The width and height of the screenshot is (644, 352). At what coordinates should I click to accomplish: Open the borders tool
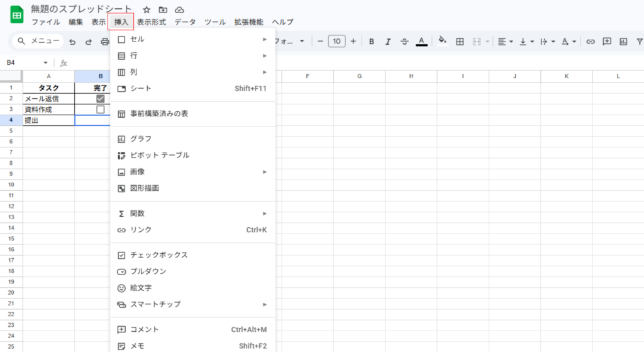click(460, 42)
